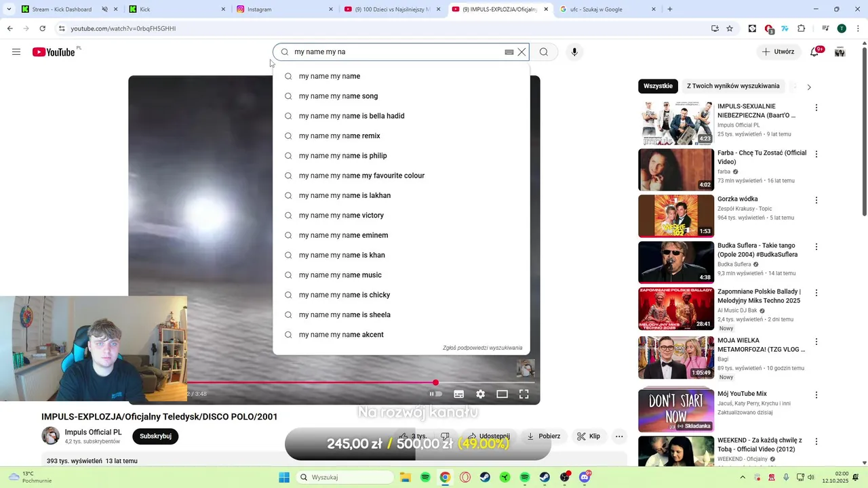The image size is (868, 488).
Task: Select the Wszystkie filter chip
Action: point(658,86)
